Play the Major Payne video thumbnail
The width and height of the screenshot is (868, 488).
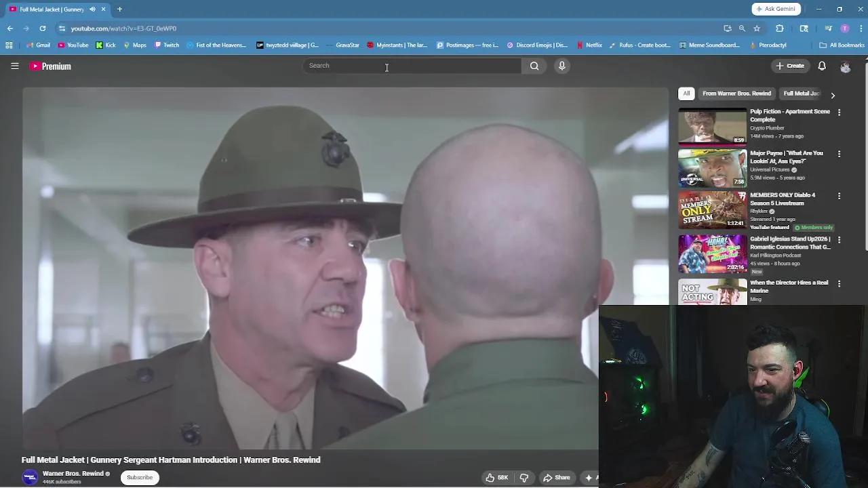click(713, 168)
